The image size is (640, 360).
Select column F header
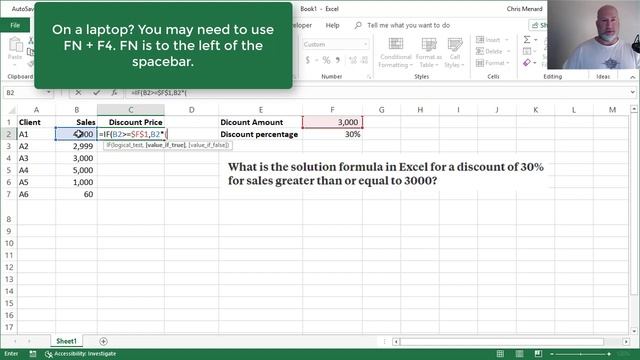click(x=332, y=110)
